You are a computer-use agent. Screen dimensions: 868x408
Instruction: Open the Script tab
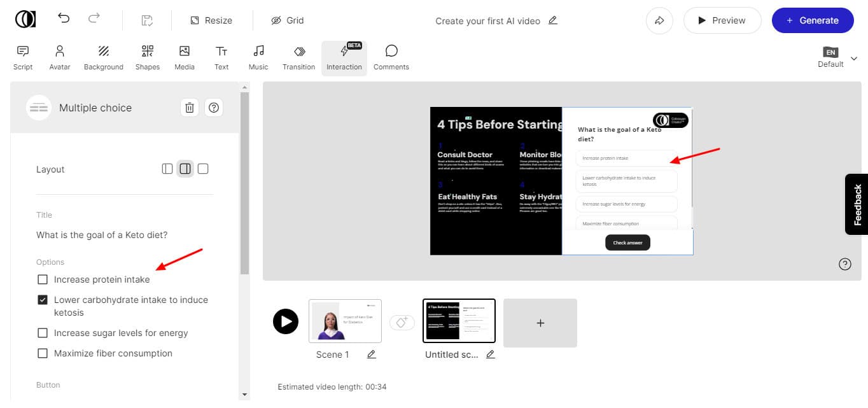(23, 57)
